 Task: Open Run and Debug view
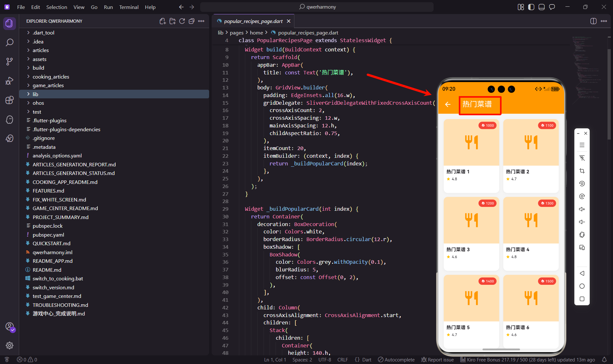point(10,81)
